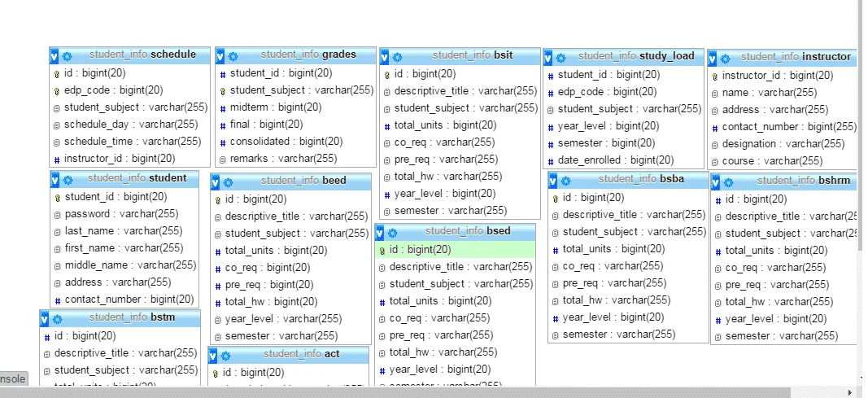Collapse the beed table with its V toggle
This screenshot has height=398, width=868.
(x=216, y=182)
